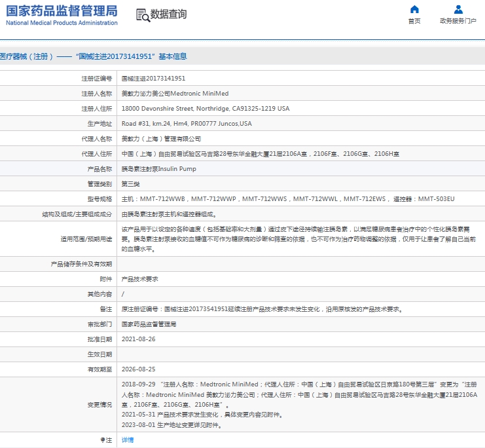The height and width of the screenshot is (448, 485).
Task: Click the 产品技术要求 attachment value
Action: click(140, 279)
